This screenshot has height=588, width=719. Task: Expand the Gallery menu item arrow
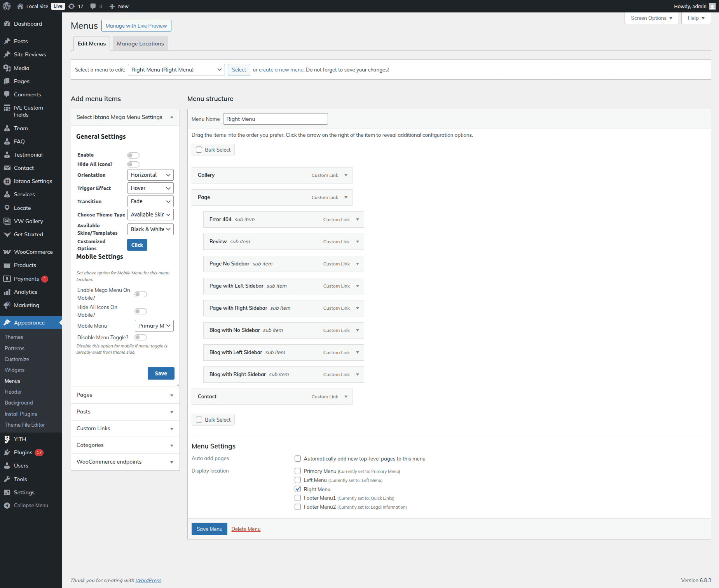(346, 175)
